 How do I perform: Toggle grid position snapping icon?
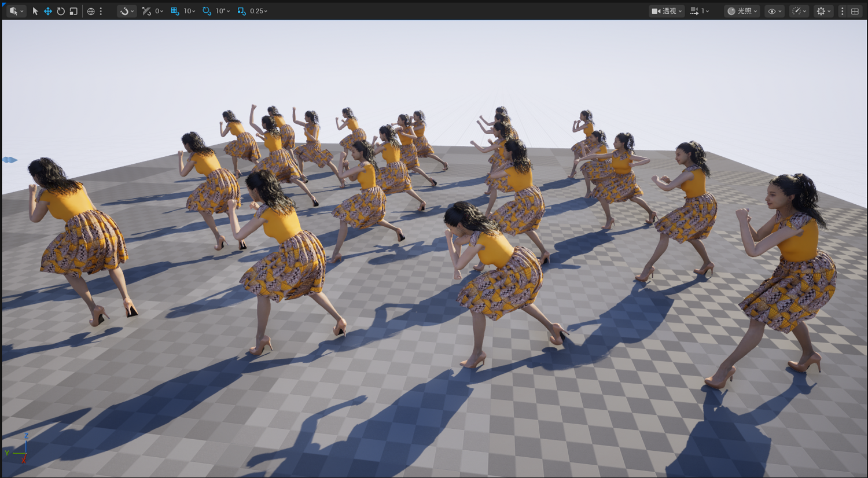175,11
